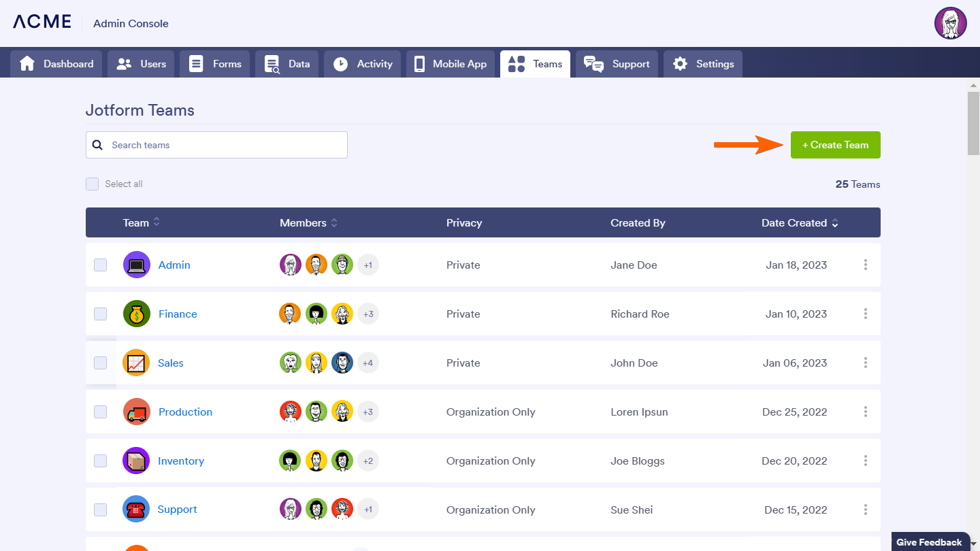Click the Finance team money bag icon

[136, 314]
